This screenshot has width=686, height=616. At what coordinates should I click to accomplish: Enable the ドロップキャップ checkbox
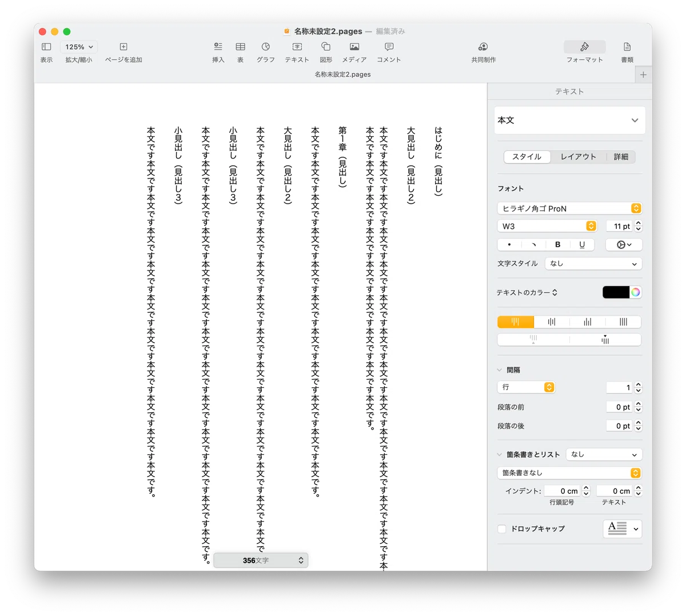coord(502,529)
